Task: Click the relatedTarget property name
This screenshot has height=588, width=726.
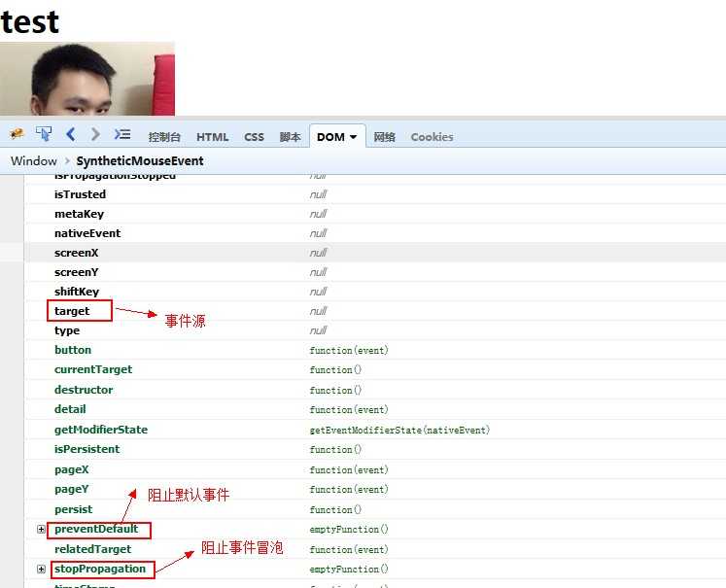Action: point(92,549)
